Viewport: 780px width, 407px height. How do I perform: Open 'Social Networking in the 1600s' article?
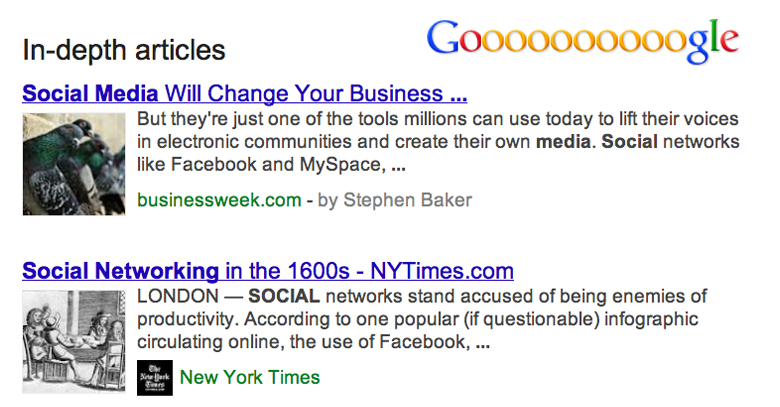[268, 271]
